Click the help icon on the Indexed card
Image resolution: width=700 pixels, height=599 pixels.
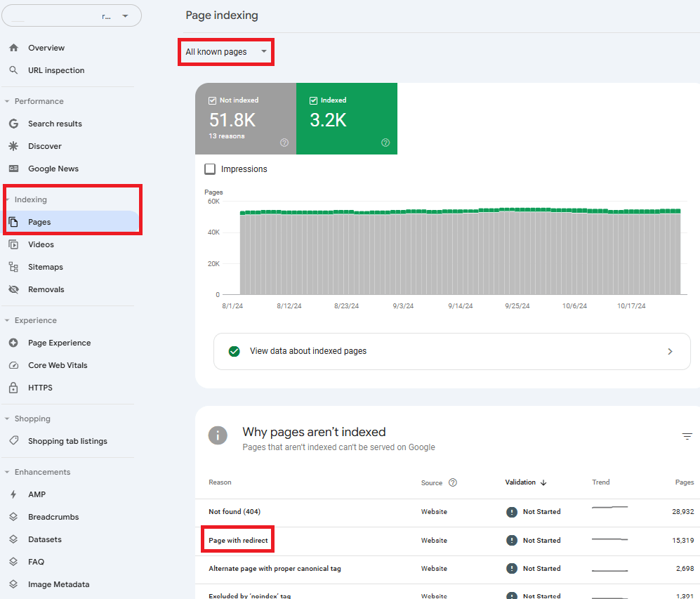click(x=385, y=143)
